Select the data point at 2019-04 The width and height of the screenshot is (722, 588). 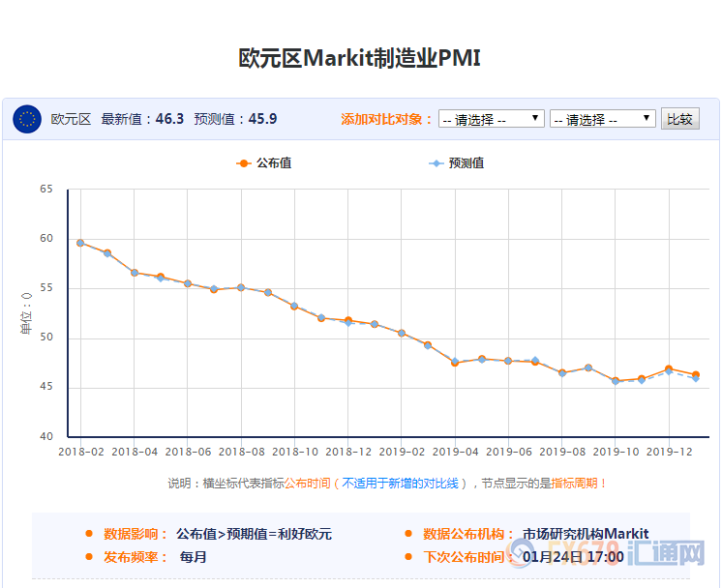tap(455, 363)
